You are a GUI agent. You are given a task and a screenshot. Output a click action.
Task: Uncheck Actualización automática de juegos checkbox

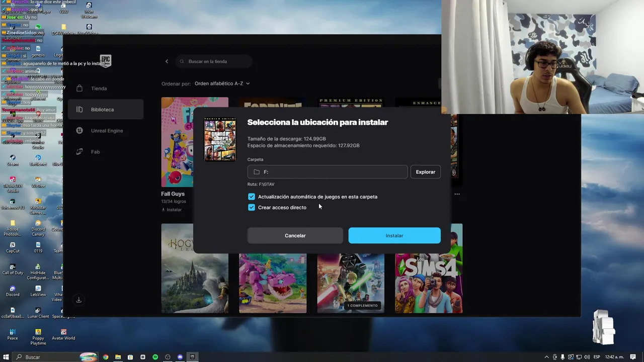tap(252, 197)
